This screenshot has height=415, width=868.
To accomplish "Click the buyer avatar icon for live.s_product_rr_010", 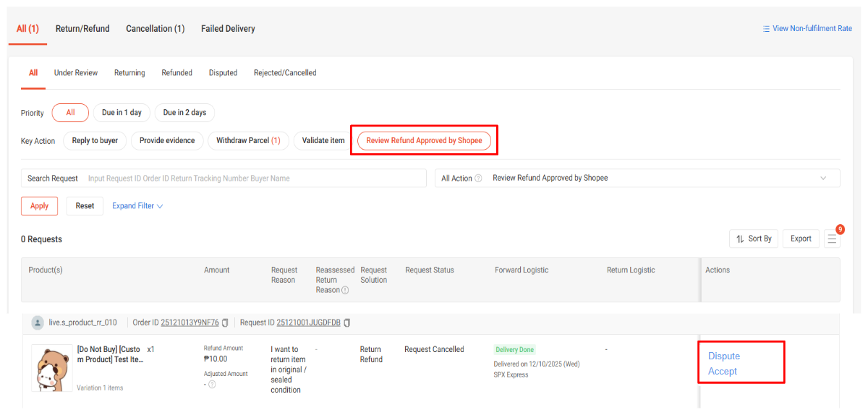I will tap(38, 322).
